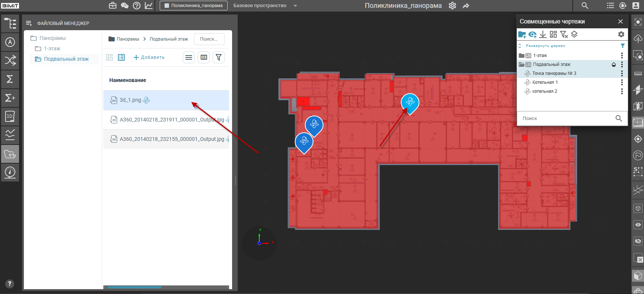This screenshot has height=294, width=644.
Task: Click the circled A annotation sidebar icon
Action: pos(10,42)
